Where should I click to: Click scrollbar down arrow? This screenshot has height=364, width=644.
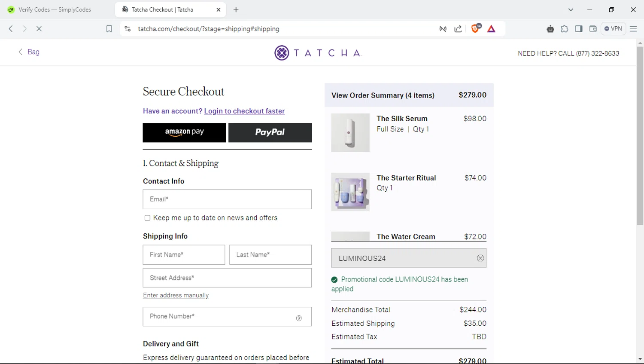coord(640,360)
